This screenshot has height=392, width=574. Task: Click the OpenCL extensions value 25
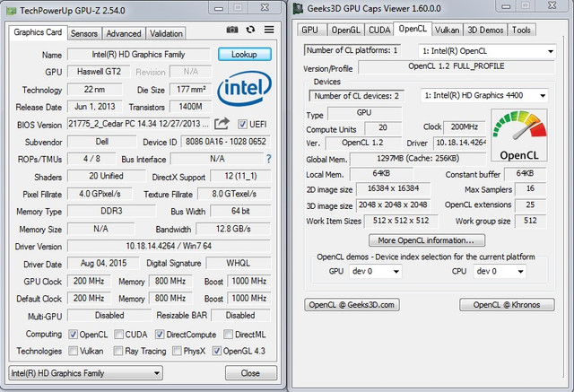(x=530, y=205)
